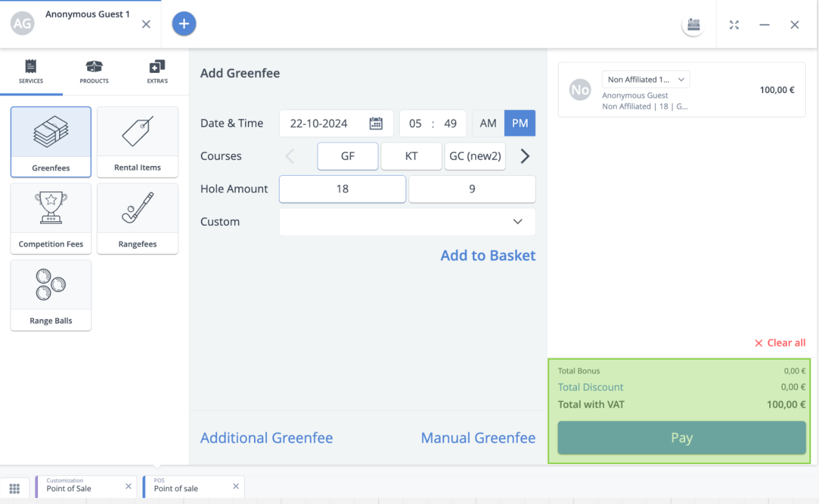Choose the Rangefees tile
Viewport: 819px width, 504px height.
pyautogui.click(x=137, y=219)
